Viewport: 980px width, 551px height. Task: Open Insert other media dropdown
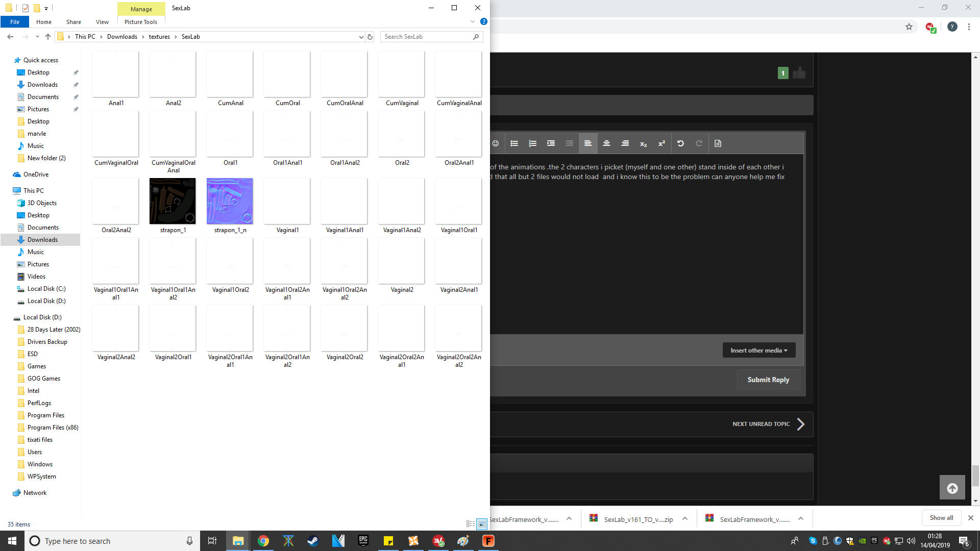point(759,350)
